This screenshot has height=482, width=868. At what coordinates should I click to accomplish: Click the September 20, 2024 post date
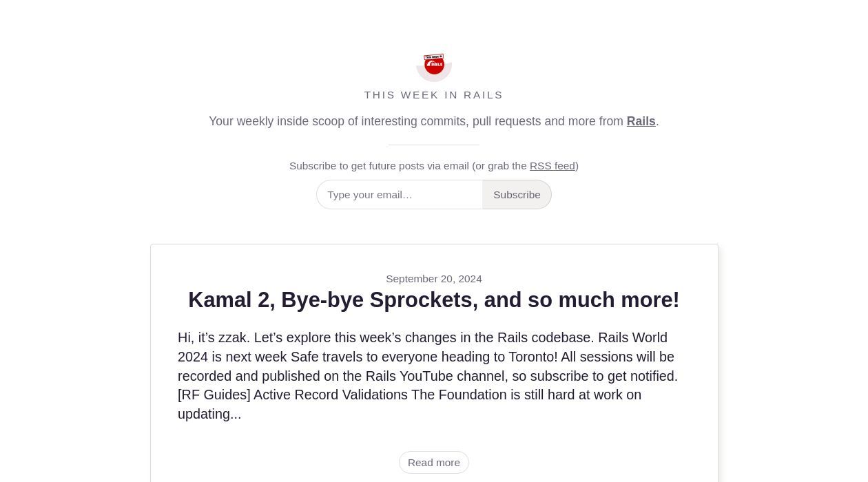[x=434, y=279]
